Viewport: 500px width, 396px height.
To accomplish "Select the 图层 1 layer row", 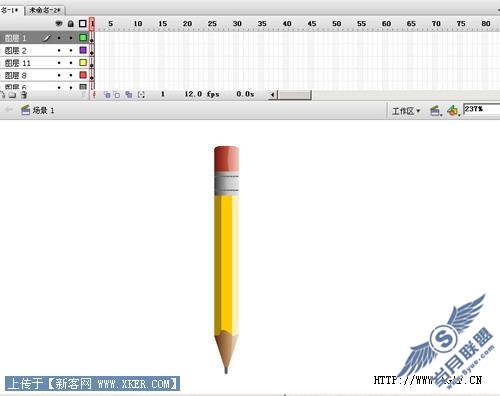I will click(44, 38).
